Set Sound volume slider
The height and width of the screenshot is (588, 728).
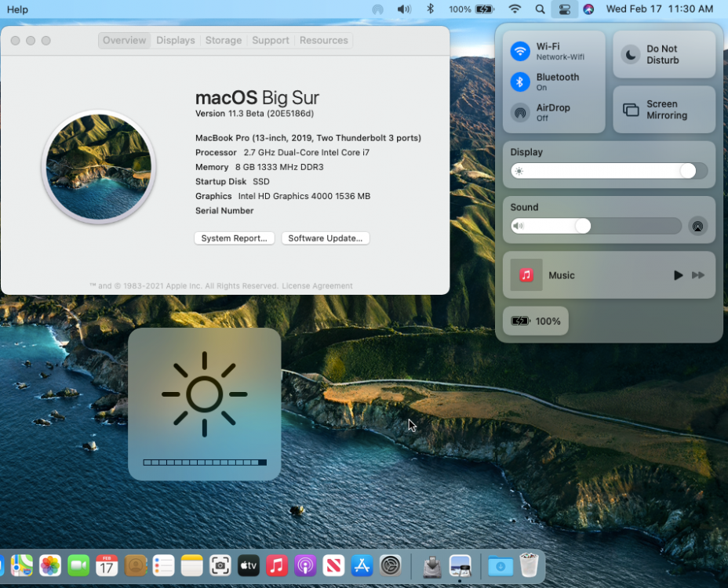click(596, 227)
